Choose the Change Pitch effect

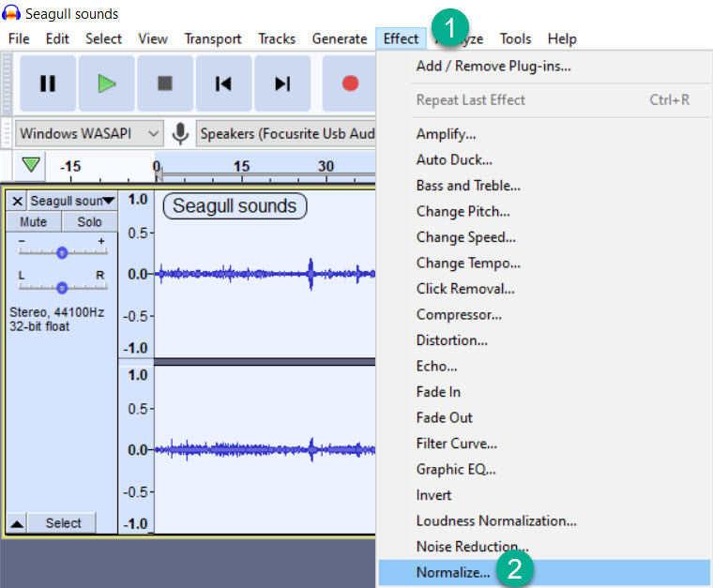[544, 212]
